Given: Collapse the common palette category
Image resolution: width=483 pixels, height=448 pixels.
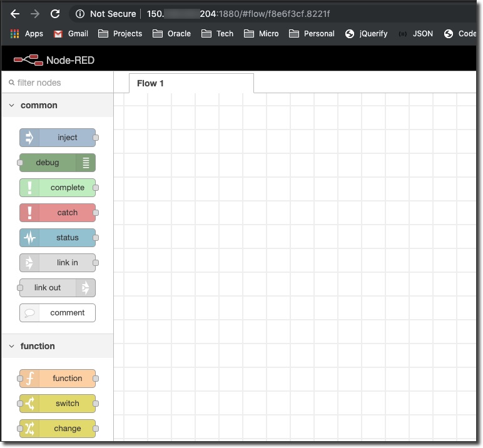Looking at the screenshot, I should (x=12, y=105).
